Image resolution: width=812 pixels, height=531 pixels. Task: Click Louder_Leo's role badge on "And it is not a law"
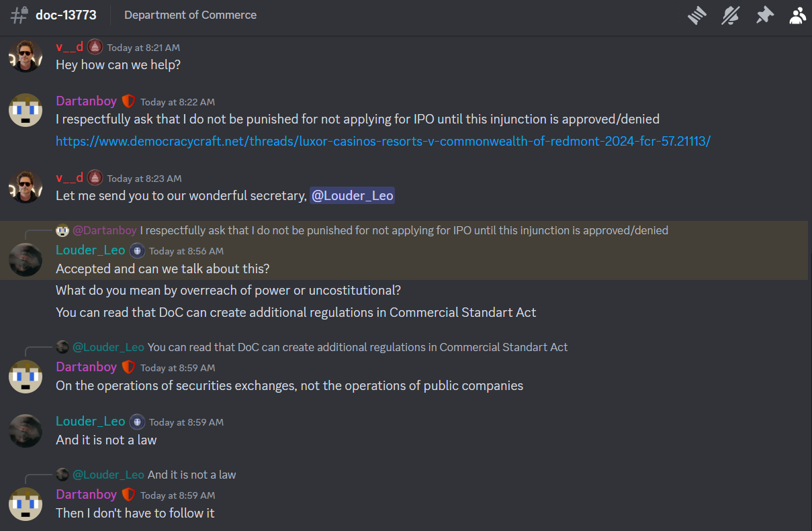[x=137, y=422]
